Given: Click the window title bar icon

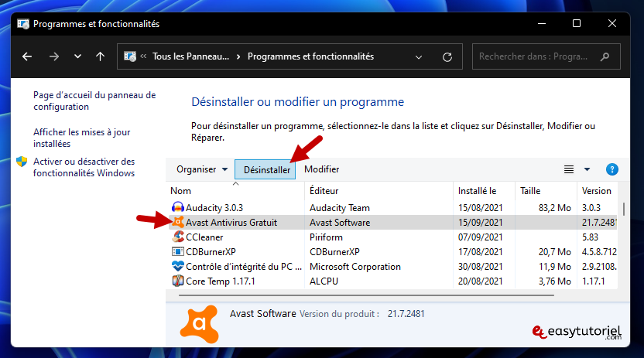Looking at the screenshot, I should (x=23, y=24).
